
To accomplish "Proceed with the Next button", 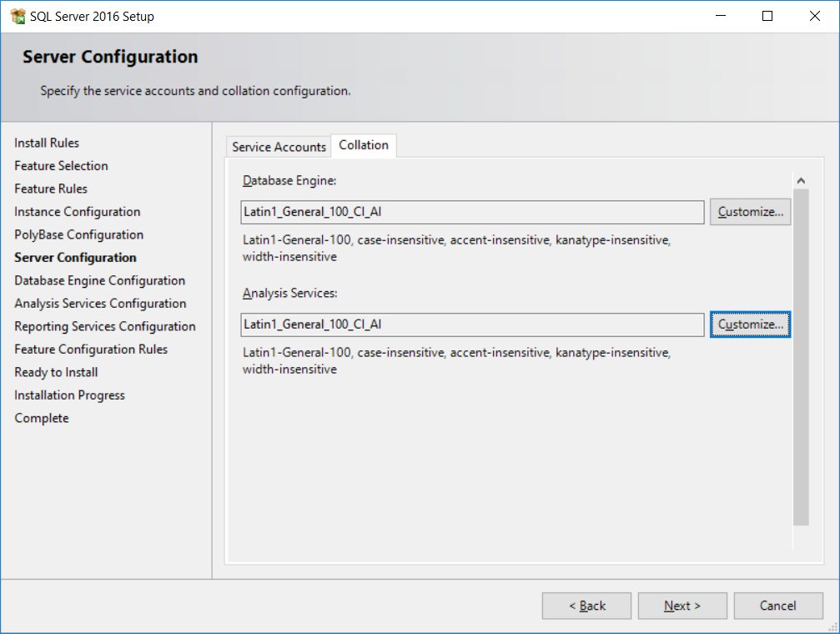I will [682, 606].
